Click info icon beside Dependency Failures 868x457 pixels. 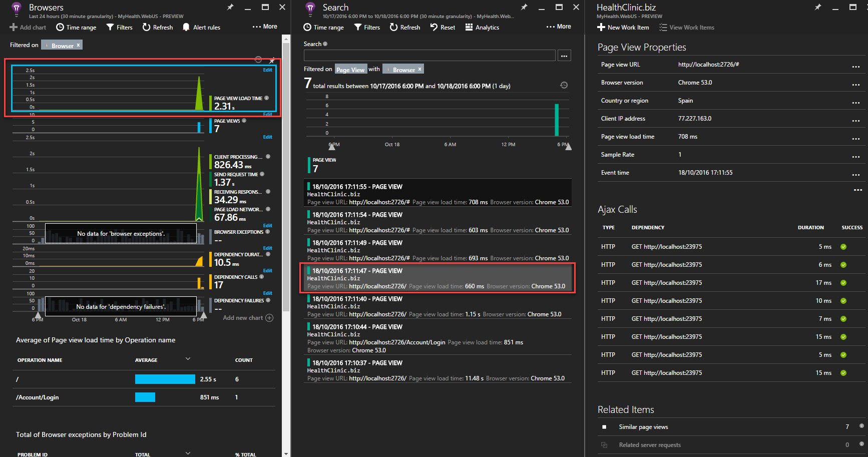pos(268,300)
